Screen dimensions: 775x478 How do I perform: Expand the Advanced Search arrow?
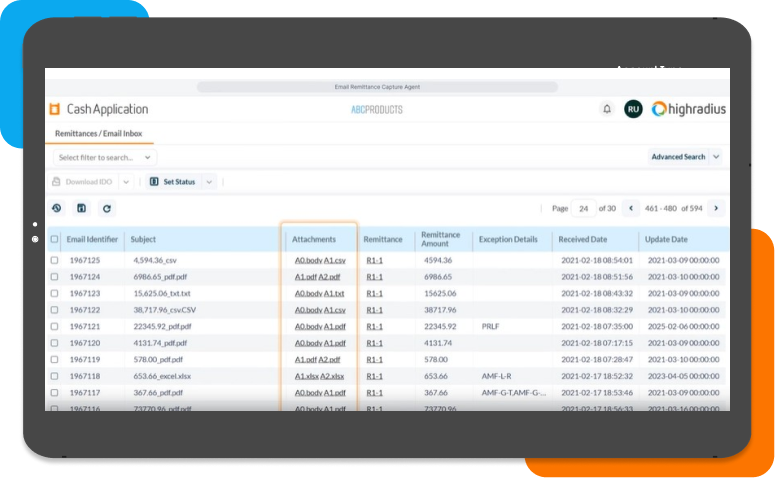[716, 157]
